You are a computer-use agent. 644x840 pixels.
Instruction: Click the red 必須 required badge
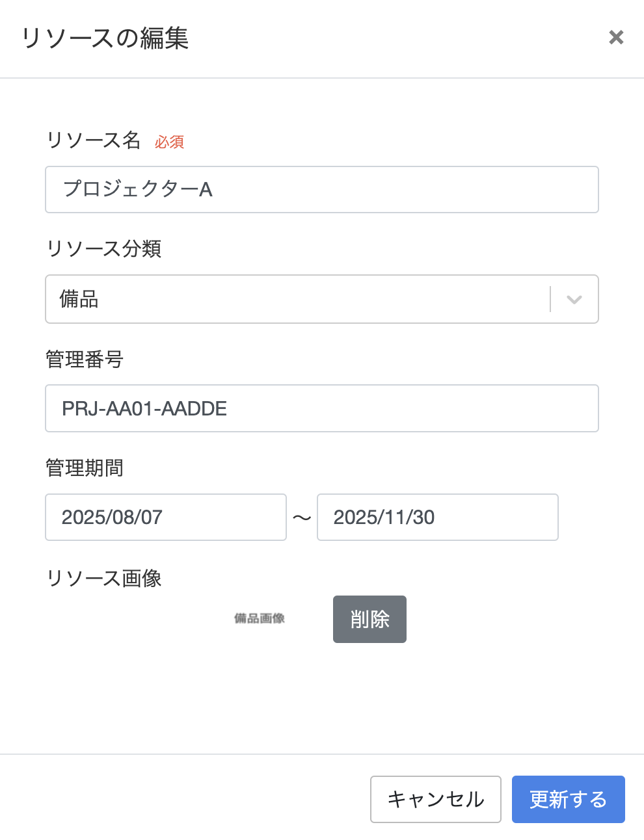pyautogui.click(x=170, y=142)
